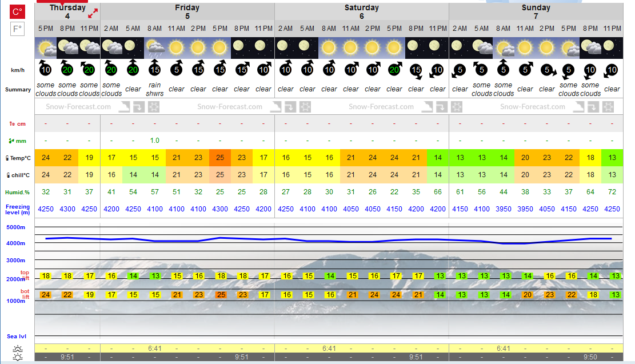Click the third Snow-Forecast.com watermark link
The height and width of the screenshot is (364, 635).
click(381, 107)
